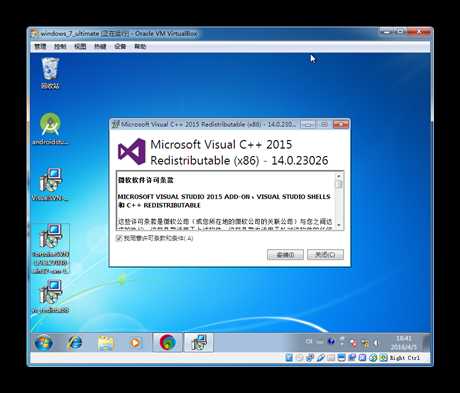
Task: Click the blue help icon in the tray
Action: click(x=331, y=342)
